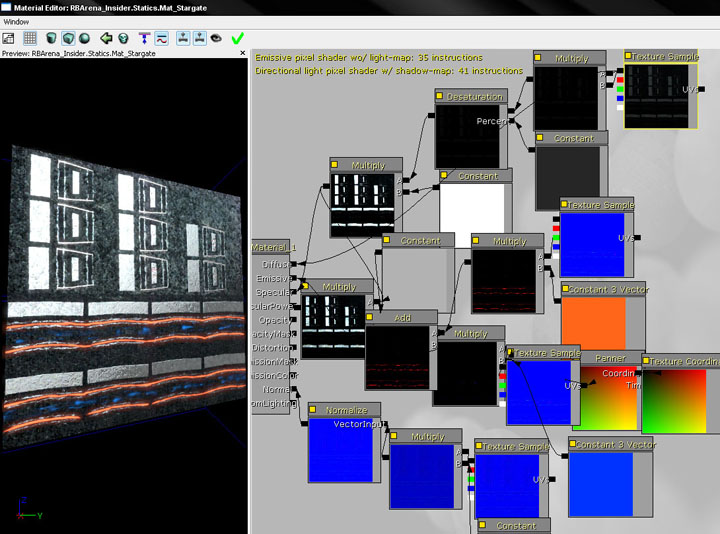This screenshot has height=534, width=720.
Task: Select the Desaturation node dark preview thumbnail
Action: 467,136
